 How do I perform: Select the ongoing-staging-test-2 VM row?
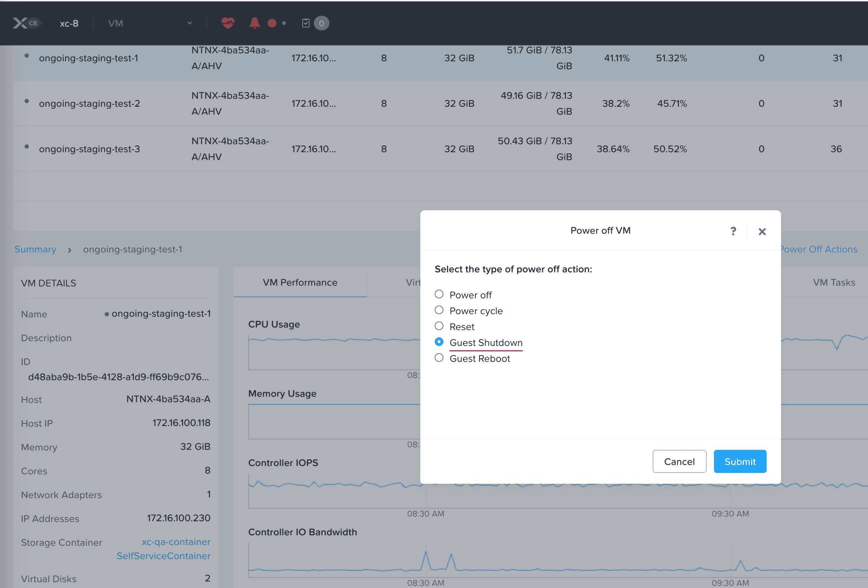click(89, 104)
